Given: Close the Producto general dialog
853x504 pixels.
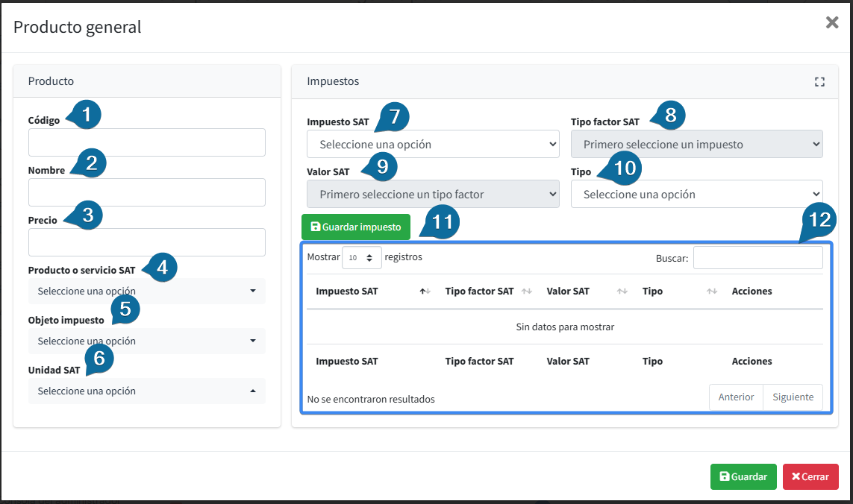Looking at the screenshot, I should pos(832,23).
